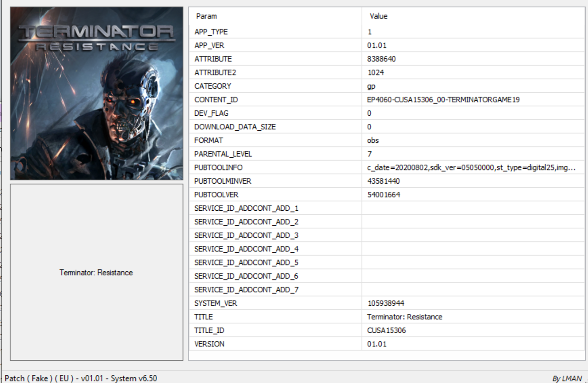Image resolution: width=588 pixels, height=383 pixels.
Task: Click the Value column header
Action: tap(378, 16)
